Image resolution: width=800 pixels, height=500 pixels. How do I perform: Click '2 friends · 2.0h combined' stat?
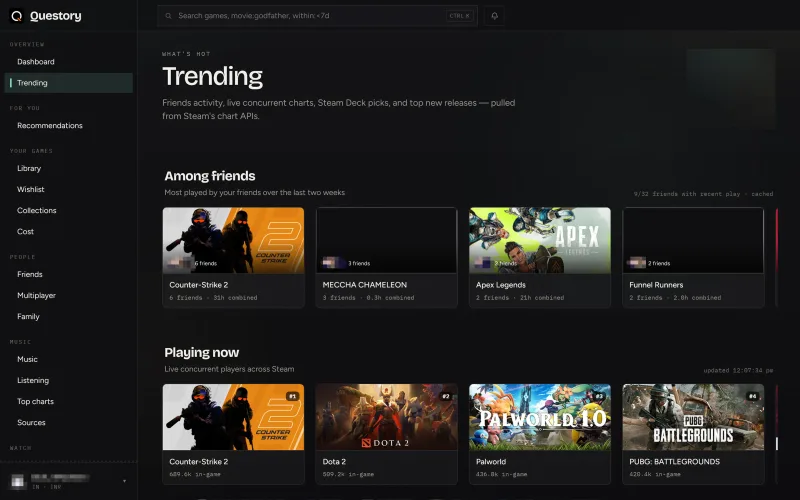click(675, 298)
